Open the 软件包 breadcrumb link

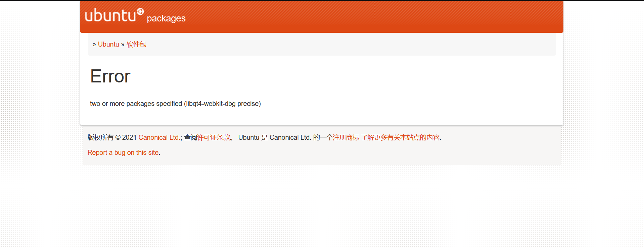click(x=136, y=44)
